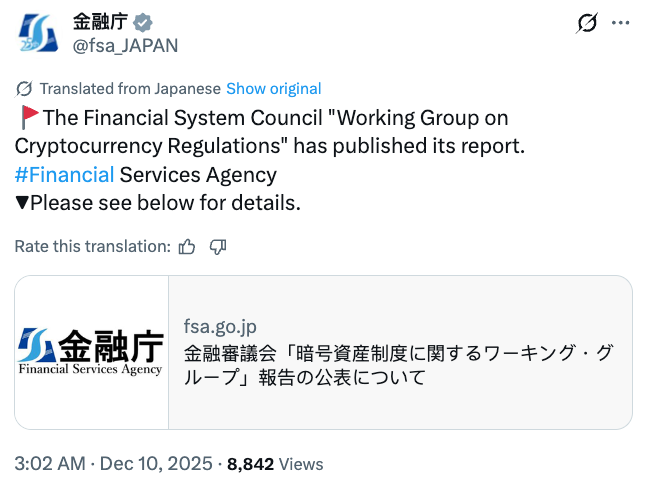Screen dimensions: 651x486
Task: Click the 金融庁 profile avatar
Action: 38,32
